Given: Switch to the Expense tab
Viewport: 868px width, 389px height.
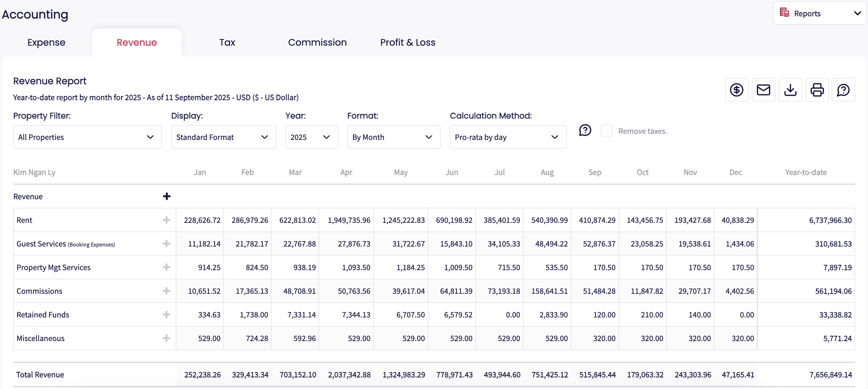Looking at the screenshot, I should pyautogui.click(x=46, y=42).
